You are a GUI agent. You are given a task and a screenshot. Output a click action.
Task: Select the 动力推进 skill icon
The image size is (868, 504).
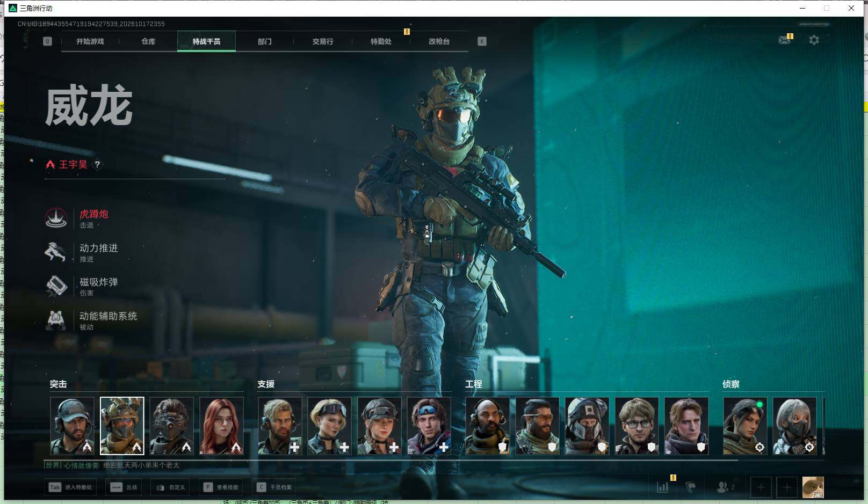56,252
